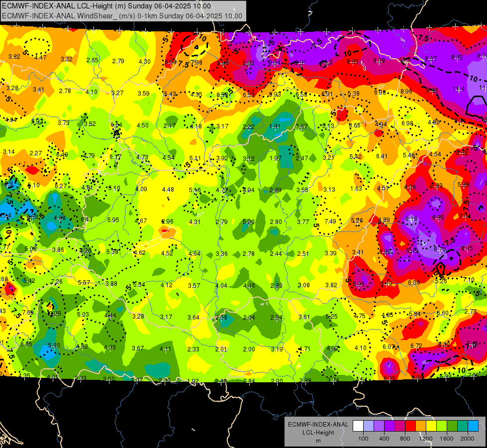
Task: Click the wind shear value 2.00
Action: click(249, 349)
